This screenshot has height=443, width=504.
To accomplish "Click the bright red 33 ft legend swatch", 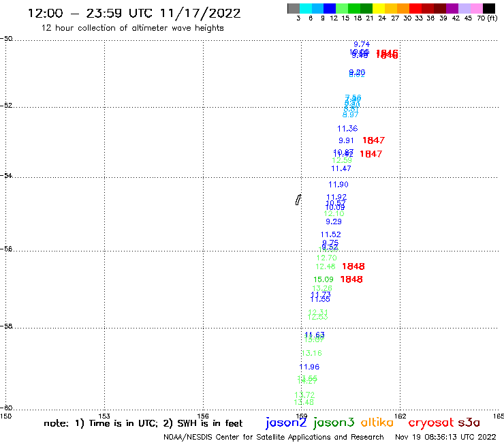I will click(415, 8).
